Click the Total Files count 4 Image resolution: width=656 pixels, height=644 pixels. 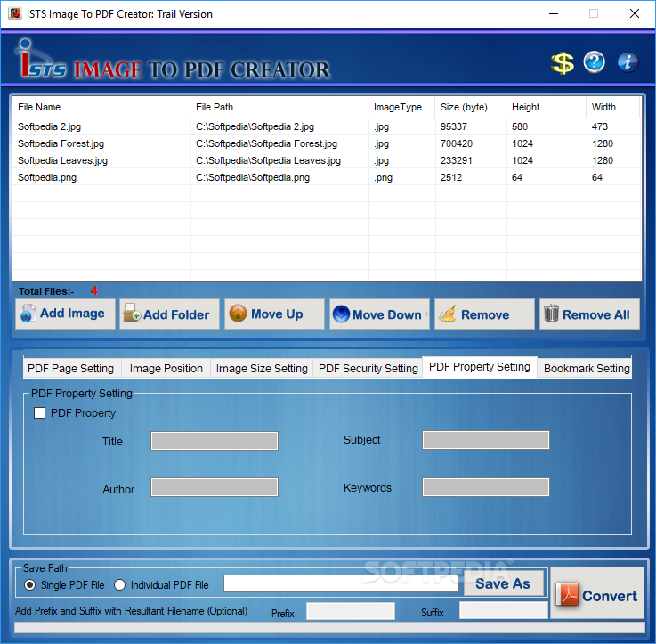tap(94, 290)
